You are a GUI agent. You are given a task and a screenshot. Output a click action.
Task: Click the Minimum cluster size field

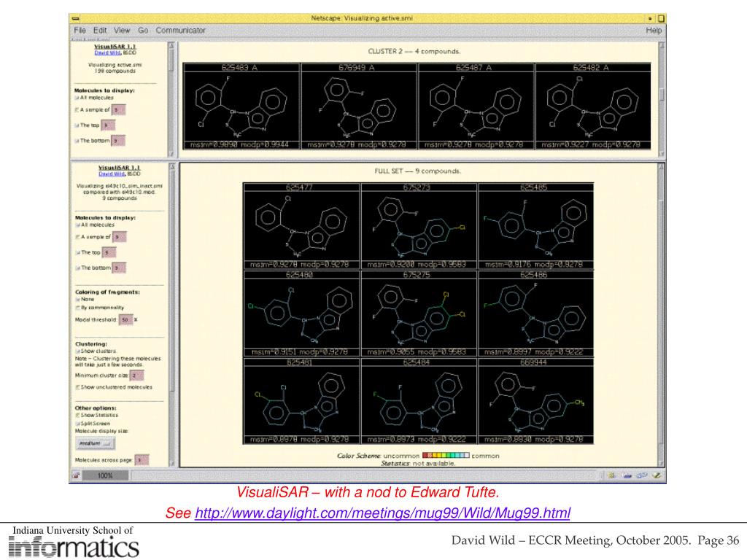coord(136,376)
